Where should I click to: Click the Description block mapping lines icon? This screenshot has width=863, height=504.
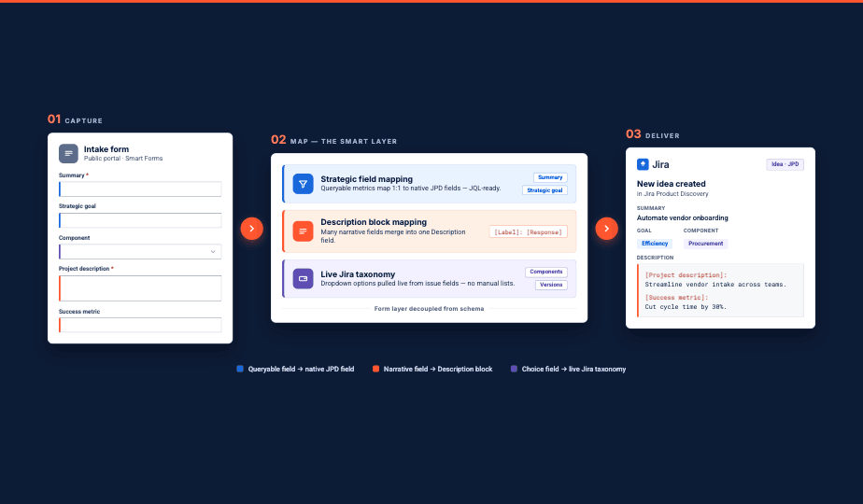tap(303, 231)
